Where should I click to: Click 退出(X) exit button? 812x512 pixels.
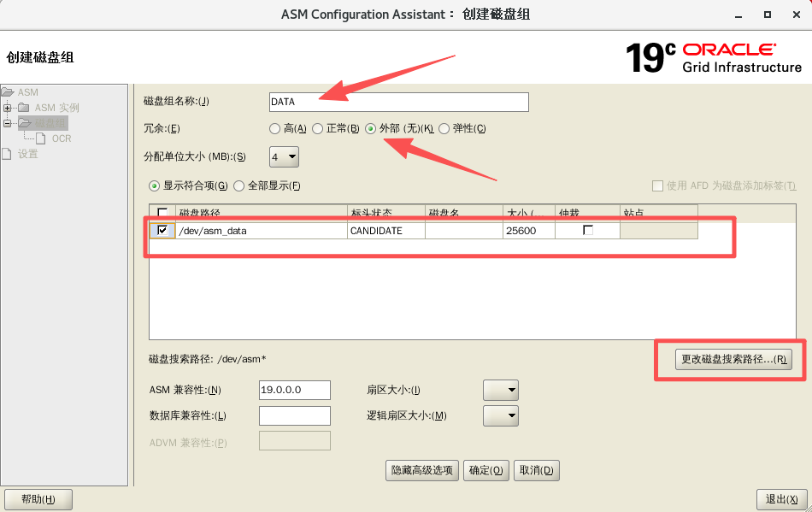point(782,499)
